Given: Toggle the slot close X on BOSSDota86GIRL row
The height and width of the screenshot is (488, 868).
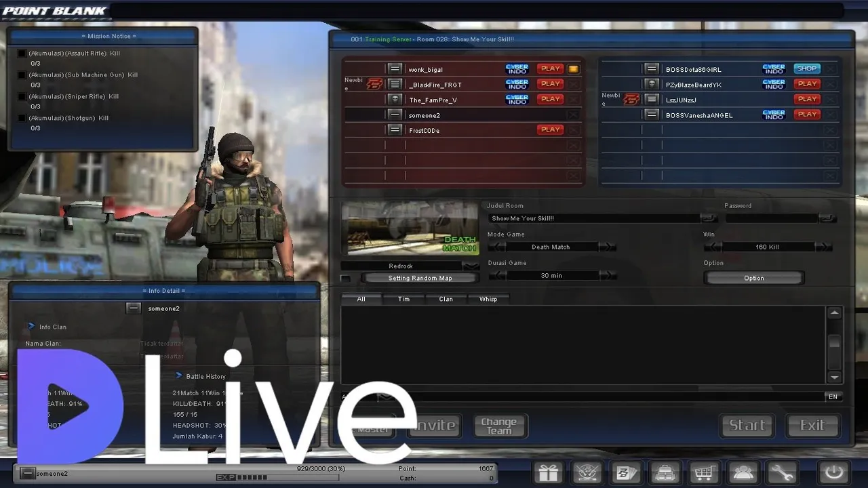Looking at the screenshot, I should [831, 69].
